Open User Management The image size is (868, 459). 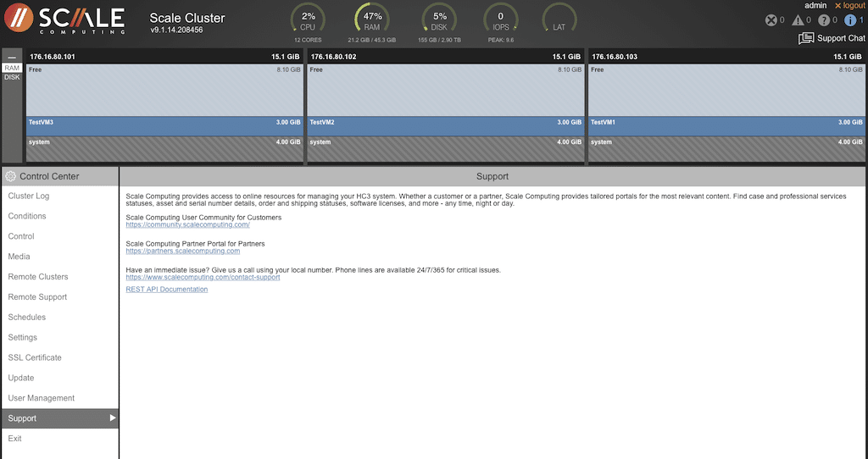tap(60, 398)
